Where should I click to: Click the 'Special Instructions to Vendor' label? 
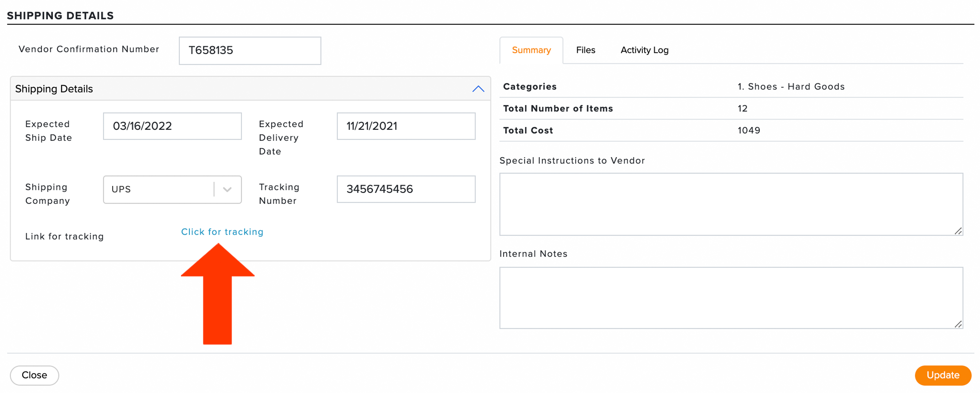coord(572,160)
